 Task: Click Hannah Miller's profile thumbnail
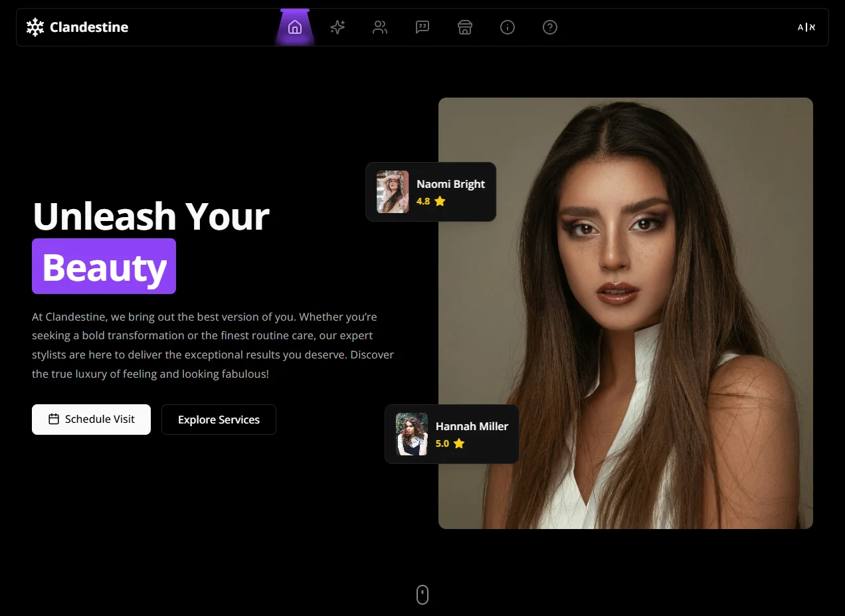click(412, 434)
